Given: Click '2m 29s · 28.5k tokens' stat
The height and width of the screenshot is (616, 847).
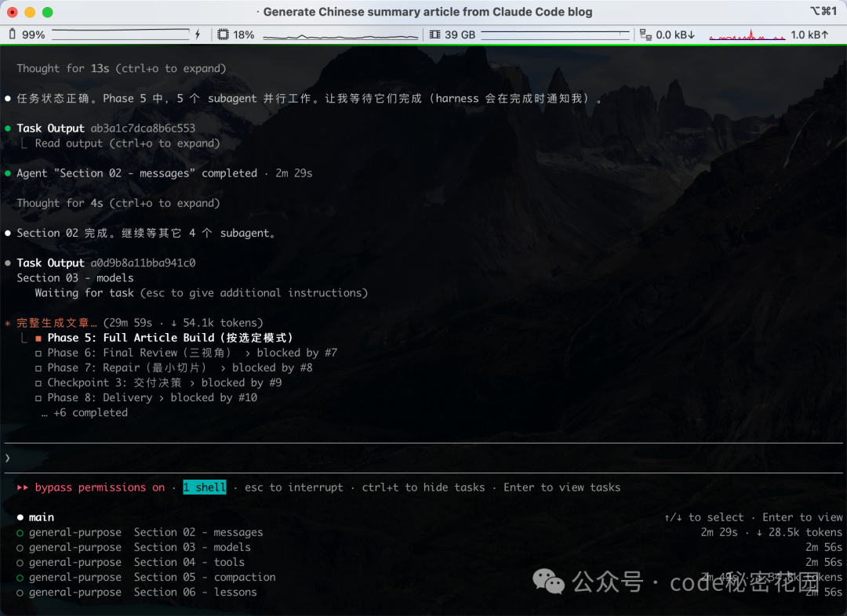Looking at the screenshot, I should [x=772, y=532].
